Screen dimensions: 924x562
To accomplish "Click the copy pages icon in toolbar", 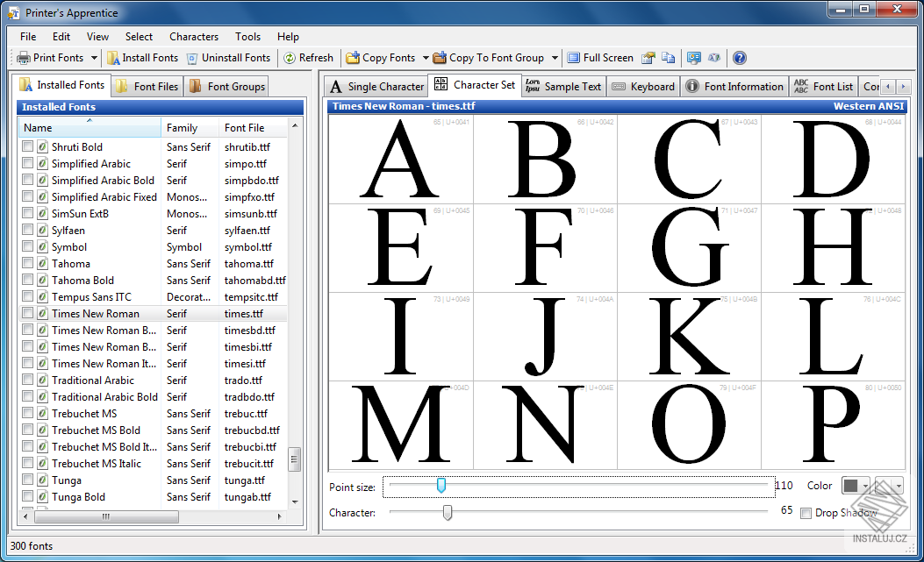I will tap(669, 58).
